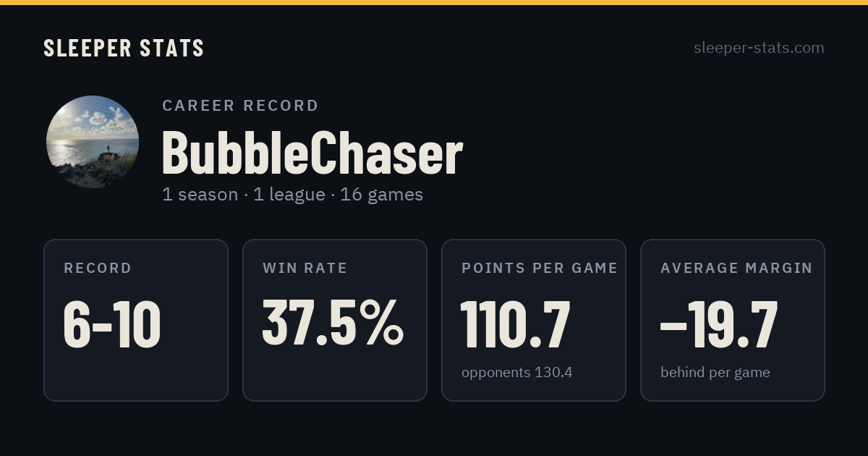Click the 6-10 record value
This screenshot has width=868, height=456.
tap(112, 324)
